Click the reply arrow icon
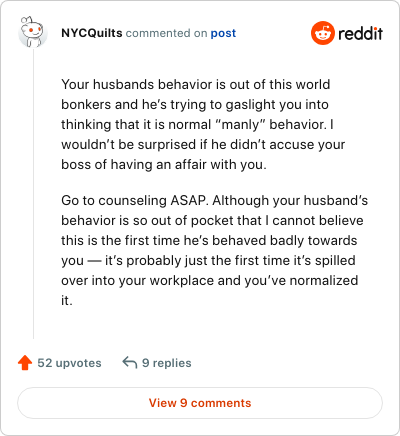This screenshot has width=400, height=436. pos(130,362)
